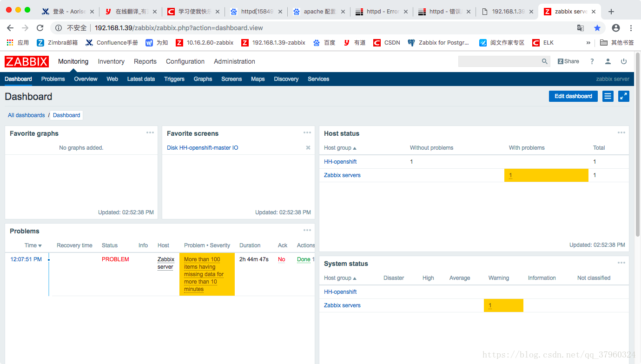Open the Maps submenu tab
The width and height of the screenshot is (641, 364).
point(258,79)
